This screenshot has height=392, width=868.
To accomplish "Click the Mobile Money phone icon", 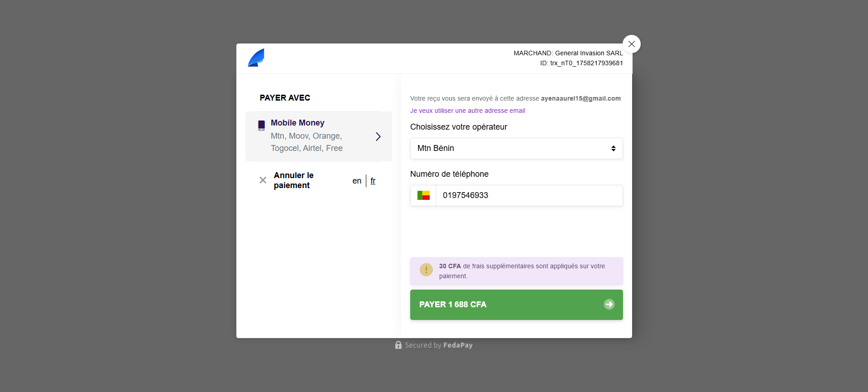I will (x=261, y=126).
